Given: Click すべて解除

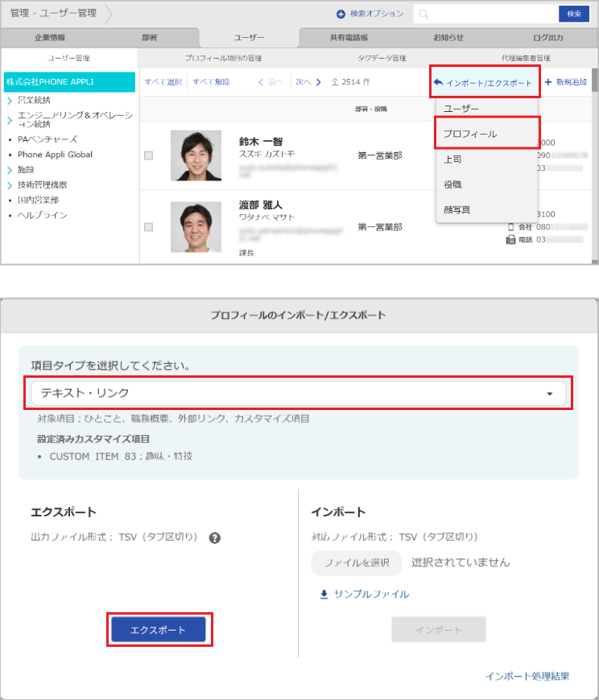Looking at the screenshot, I should pyautogui.click(x=211, y=82).
